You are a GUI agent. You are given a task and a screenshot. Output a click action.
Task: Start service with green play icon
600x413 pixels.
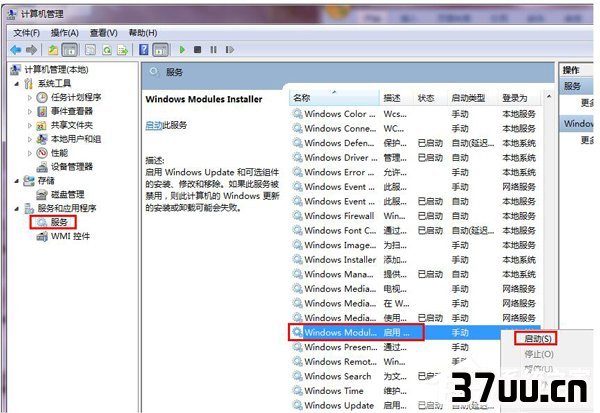(182, 50)
